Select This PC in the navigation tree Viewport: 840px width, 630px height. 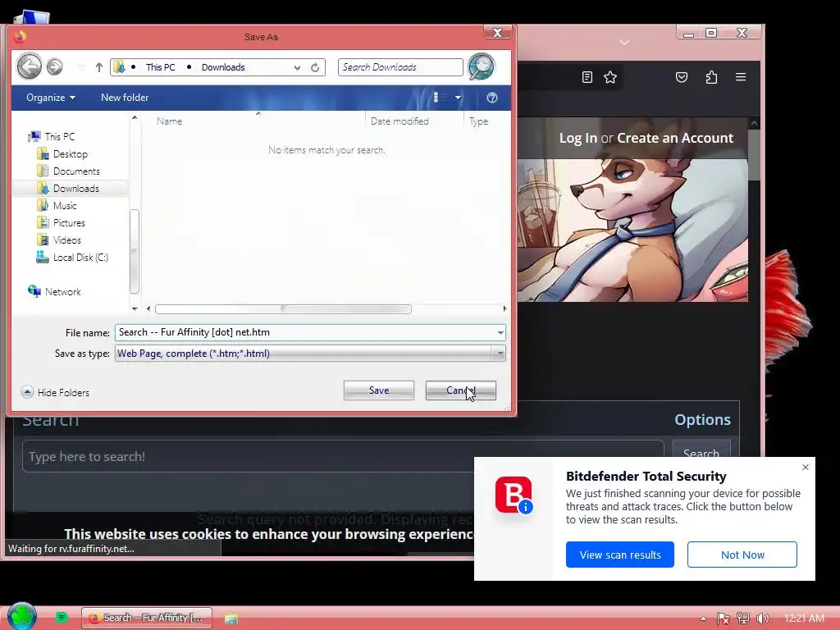point(52,137)
